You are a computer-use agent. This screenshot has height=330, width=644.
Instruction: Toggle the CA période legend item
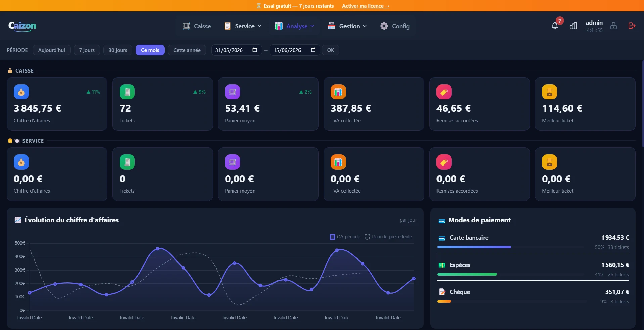(x=345, y=237)
